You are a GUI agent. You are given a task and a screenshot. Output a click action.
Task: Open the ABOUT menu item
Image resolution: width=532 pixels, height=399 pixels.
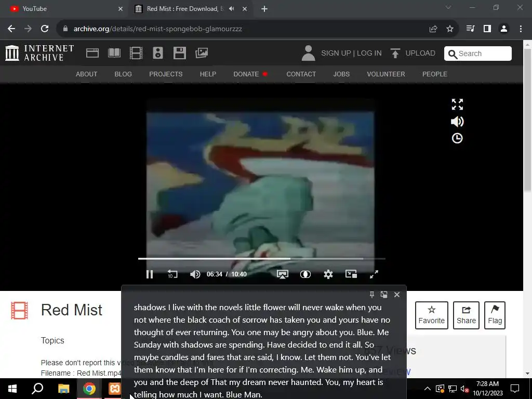(87, 74)
